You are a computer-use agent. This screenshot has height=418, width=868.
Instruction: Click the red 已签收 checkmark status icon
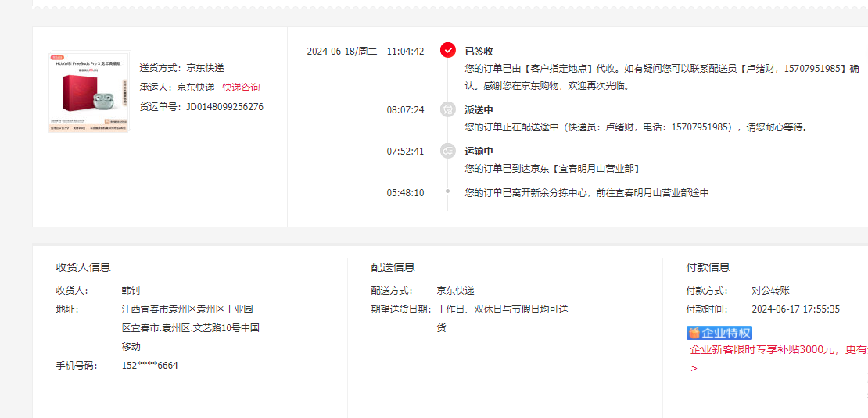tap(448, 51)
